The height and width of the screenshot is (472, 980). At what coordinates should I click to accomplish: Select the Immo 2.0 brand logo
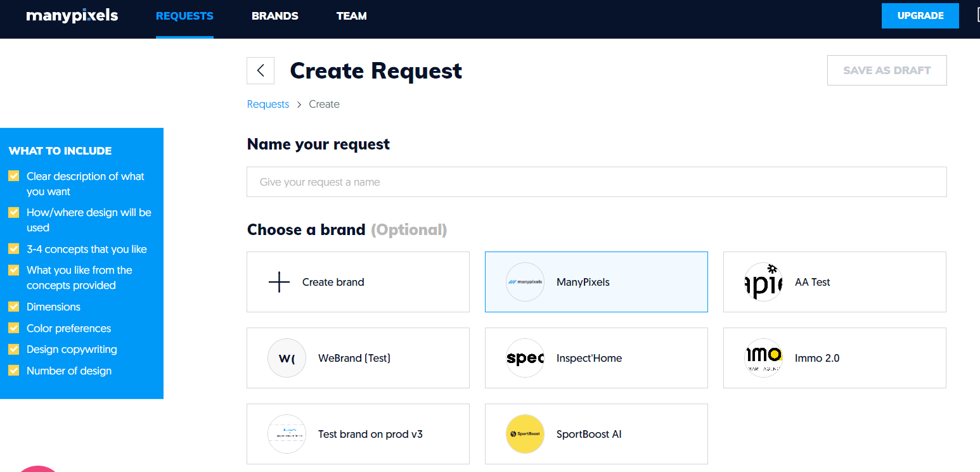[763, 358]
